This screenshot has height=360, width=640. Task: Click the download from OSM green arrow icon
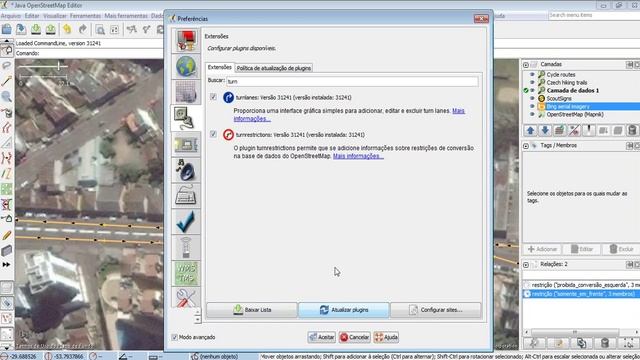coord(36,29)
